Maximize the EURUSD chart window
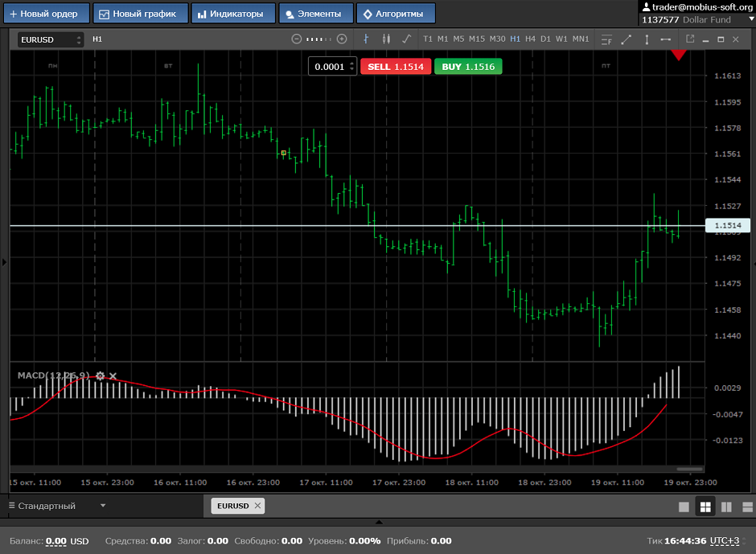 pyautogui.click(x=721, y=39)
